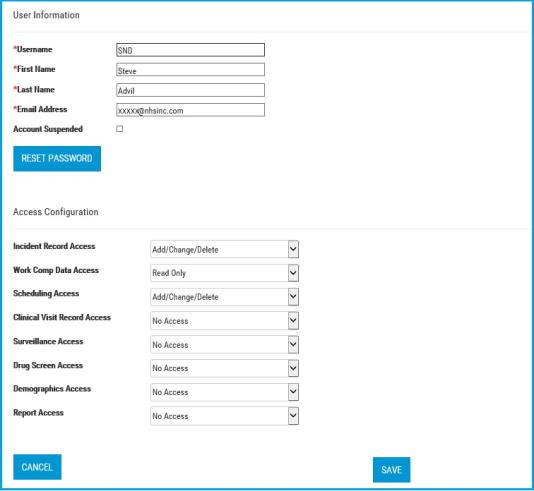The height and width of the screenshot is (491, 534).
Task: Expand the Surveillance Access combo box
Action: (224, 345)
